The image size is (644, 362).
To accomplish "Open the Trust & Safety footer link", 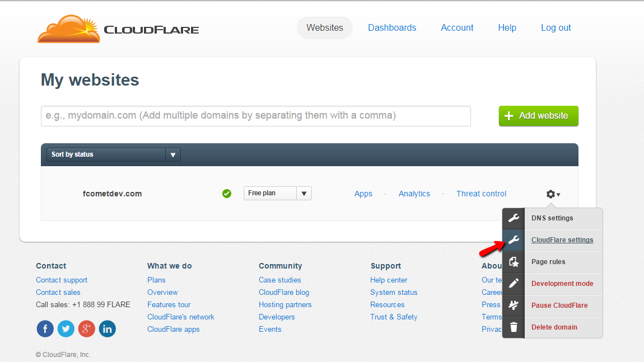I will (x=394, y=317).
